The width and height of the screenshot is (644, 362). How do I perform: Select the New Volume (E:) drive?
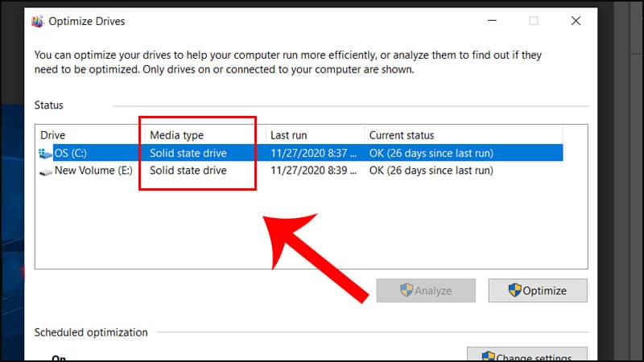[x=93, y=171]
